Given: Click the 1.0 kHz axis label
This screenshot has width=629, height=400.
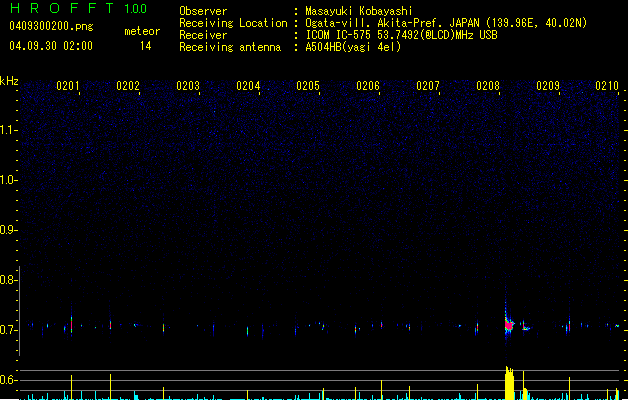Looking at the screenshot, I should (x=8, y=180).
